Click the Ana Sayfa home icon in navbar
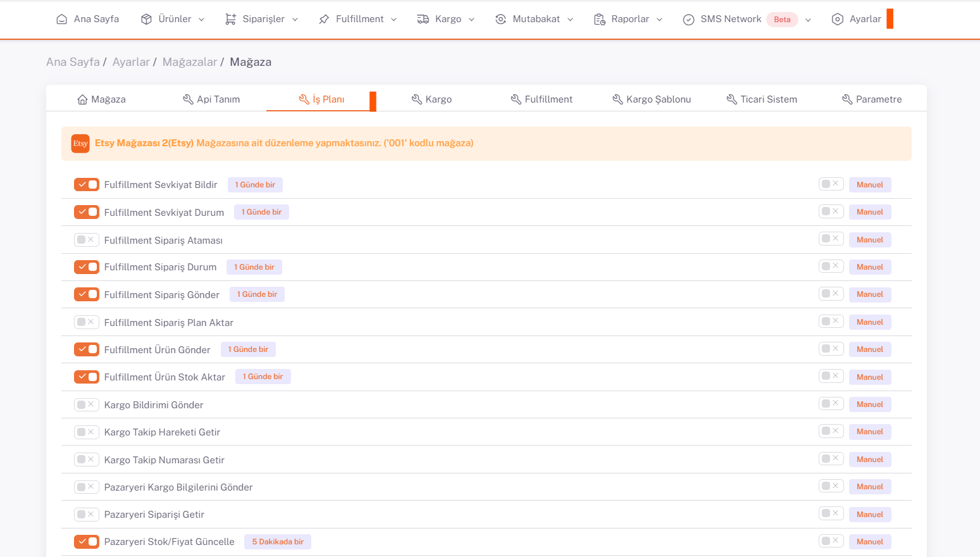Image resolution: width=980 pixels, height=557 pixels. pos(62,19)
